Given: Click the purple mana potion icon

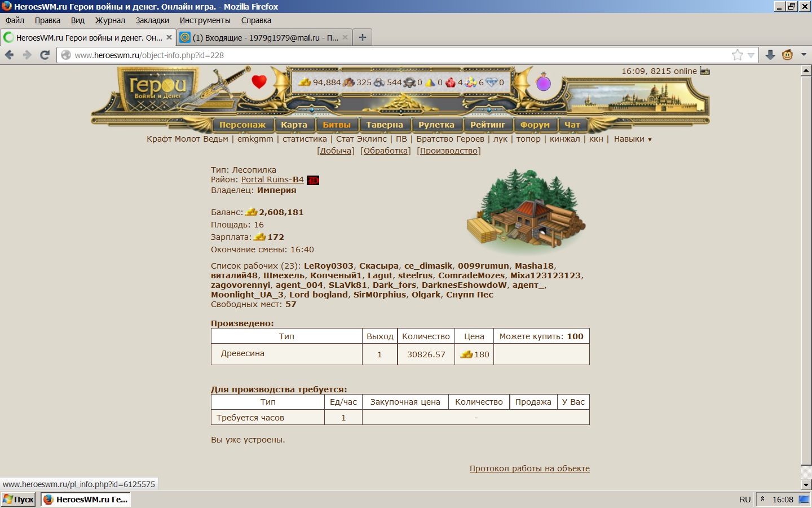Looking at the screenshot, I should point(543,82).
